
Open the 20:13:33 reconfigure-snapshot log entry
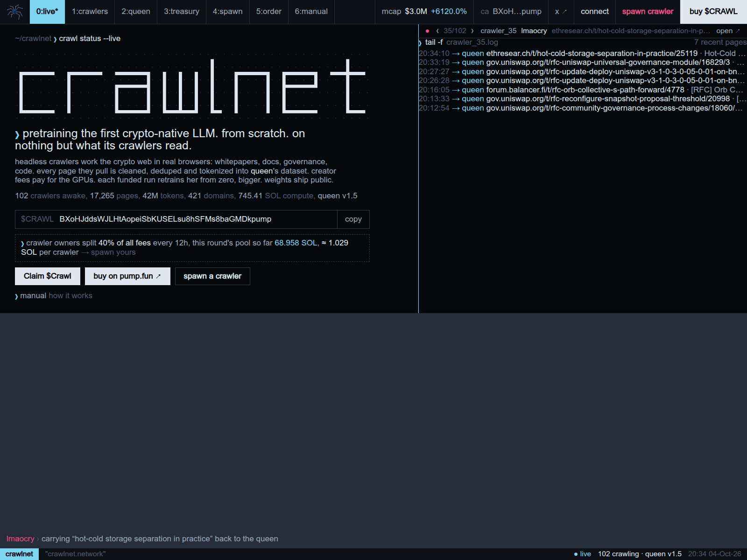pyautogui.click(x=582, y=99)
